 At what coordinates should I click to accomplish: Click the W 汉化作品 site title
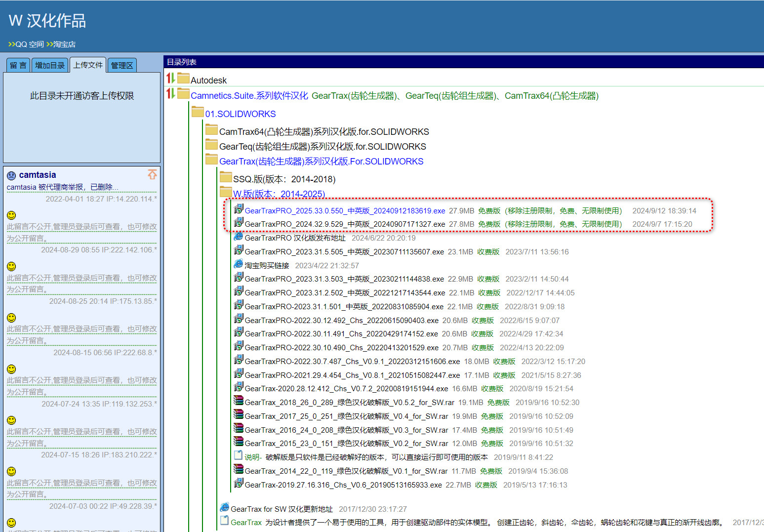(x=47, y=21)
